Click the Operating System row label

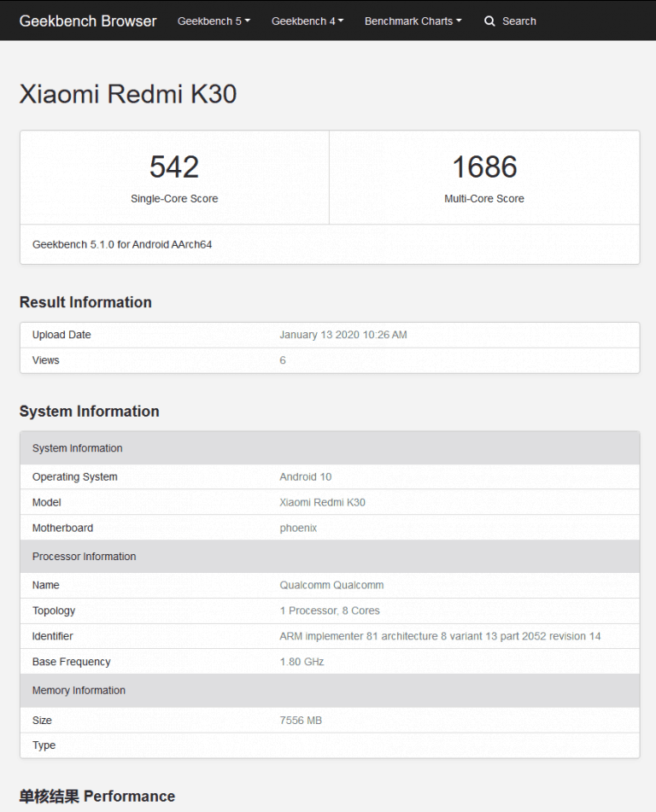pyautogui.click(x=74, y=477)
